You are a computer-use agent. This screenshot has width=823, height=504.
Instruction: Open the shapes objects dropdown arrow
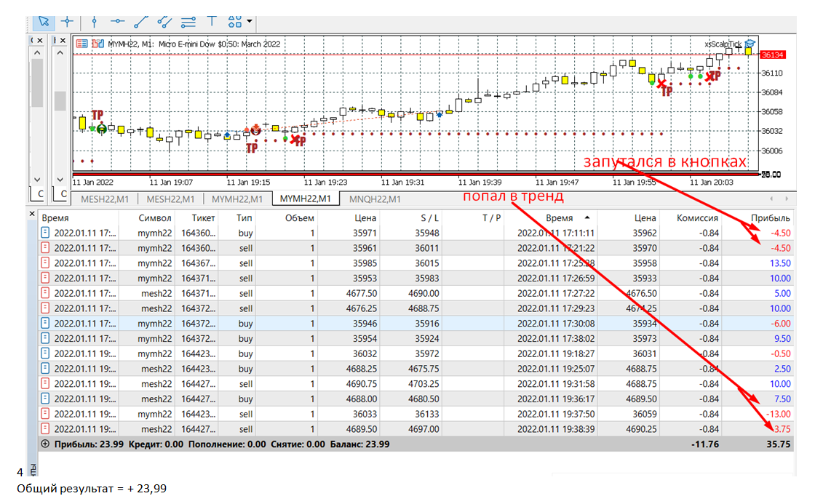tap(250, 21)
